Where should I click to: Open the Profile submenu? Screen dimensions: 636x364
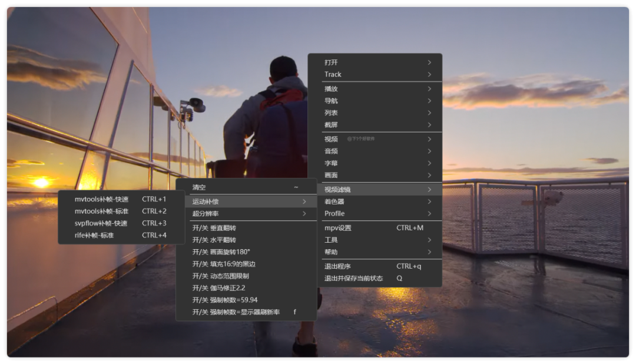(375, 213)
